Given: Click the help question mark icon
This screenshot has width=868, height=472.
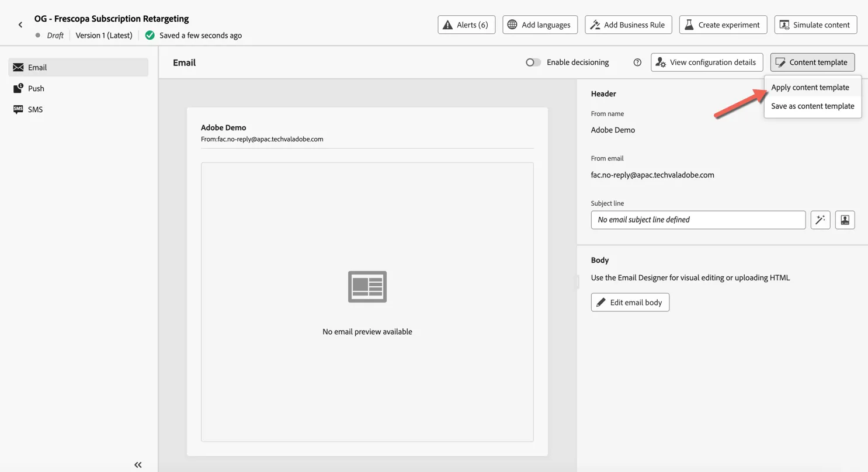Looking at the screenshot, I should 637,63.
